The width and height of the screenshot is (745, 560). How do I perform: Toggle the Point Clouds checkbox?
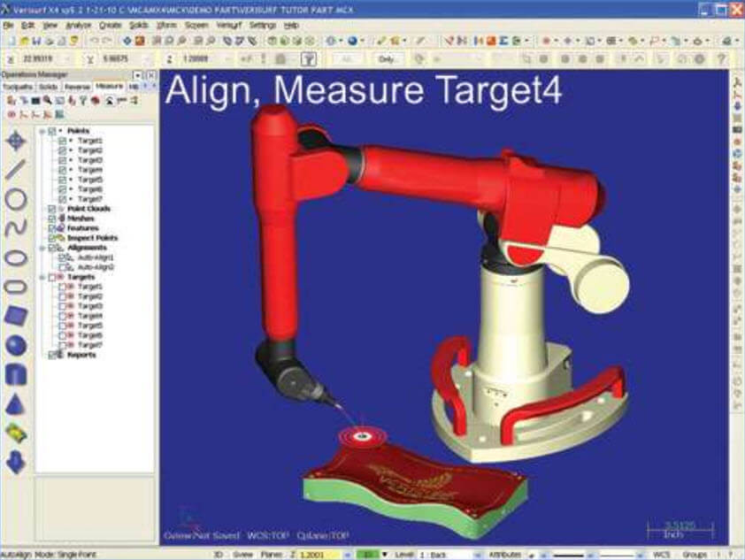point(52,209)
